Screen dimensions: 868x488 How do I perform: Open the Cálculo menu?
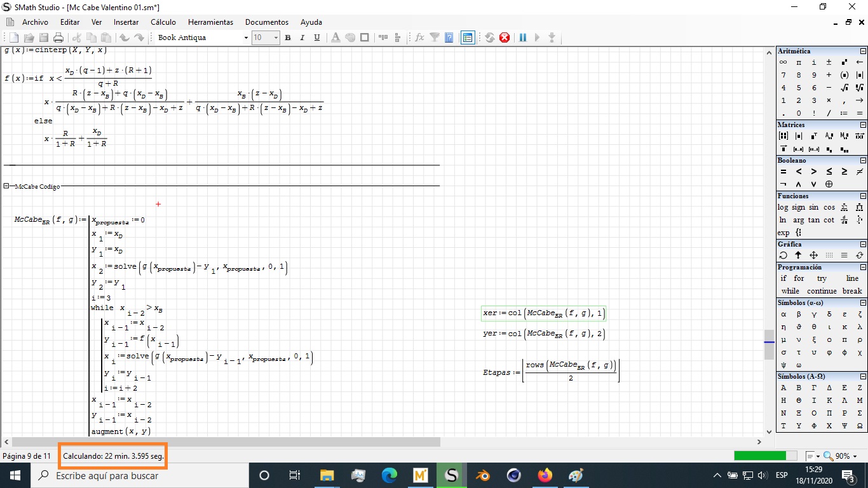click(163, 22)
